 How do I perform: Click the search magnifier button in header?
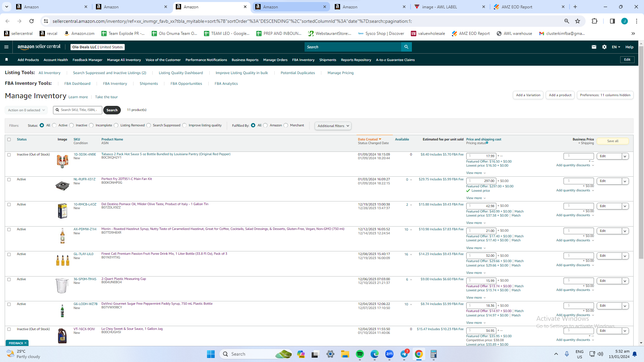pyautogui.click(x=406, y=47)
